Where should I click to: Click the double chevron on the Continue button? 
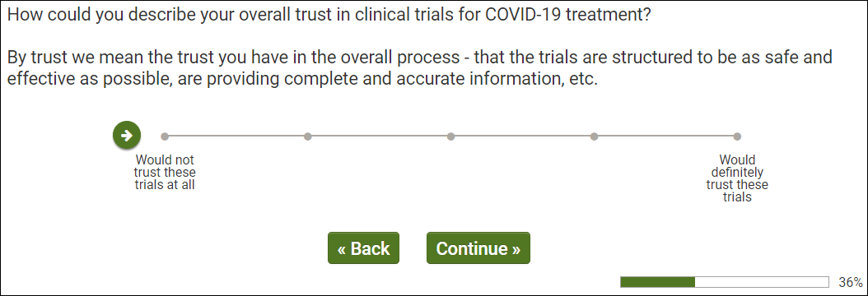pyautogui.click(x=516, y=250)
